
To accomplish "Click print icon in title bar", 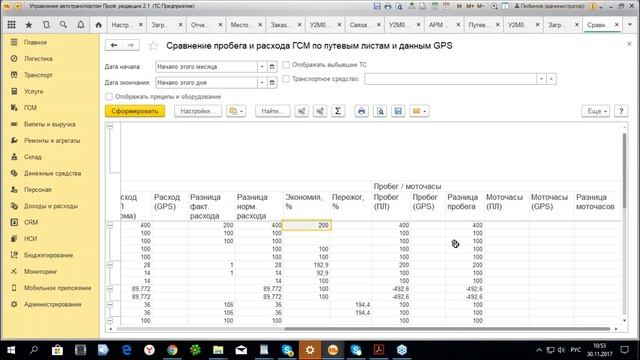I will click(388, 6).
